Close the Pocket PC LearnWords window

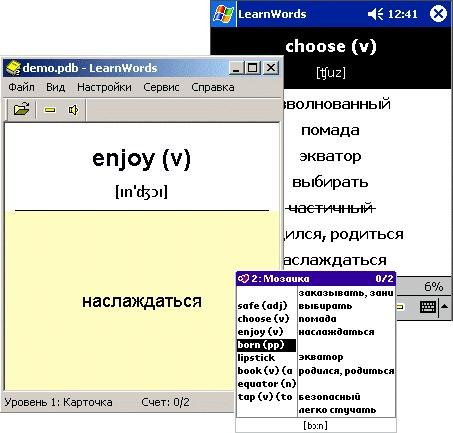[x=438, y=14]
